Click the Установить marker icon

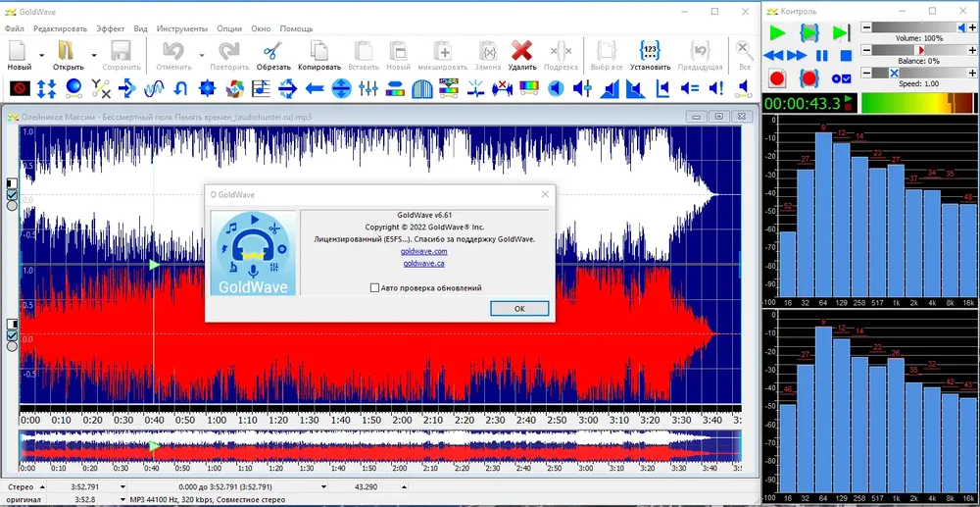tap(650, 51)
